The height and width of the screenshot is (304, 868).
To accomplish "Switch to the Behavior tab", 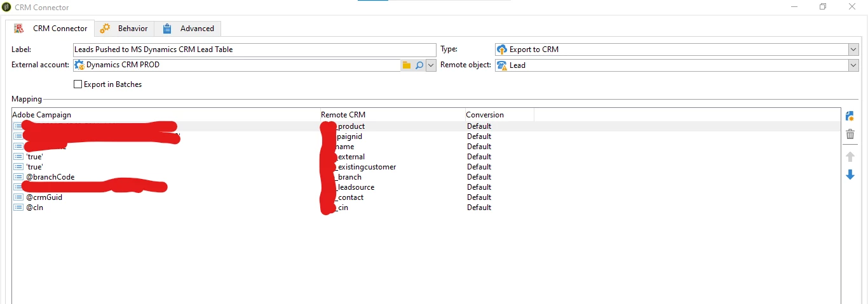I will [125, 29].
